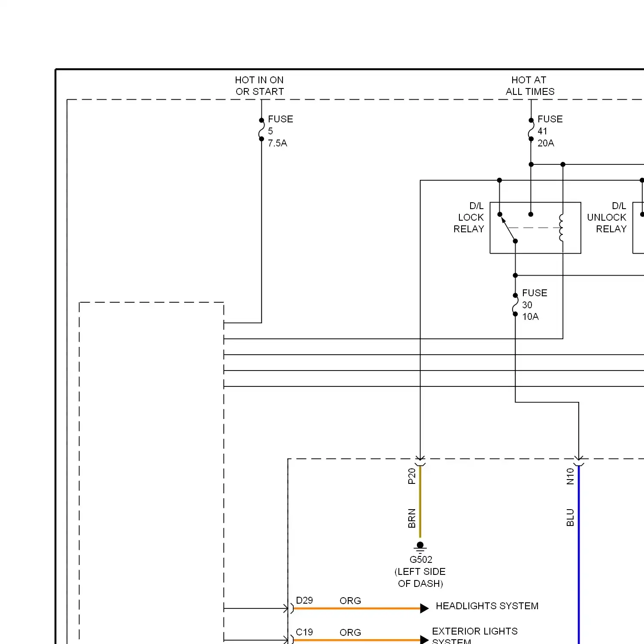Click the HEADLIGHTS SYSTEM reference
The width and height of the screenshot is (644, 644).
[487, 606]
